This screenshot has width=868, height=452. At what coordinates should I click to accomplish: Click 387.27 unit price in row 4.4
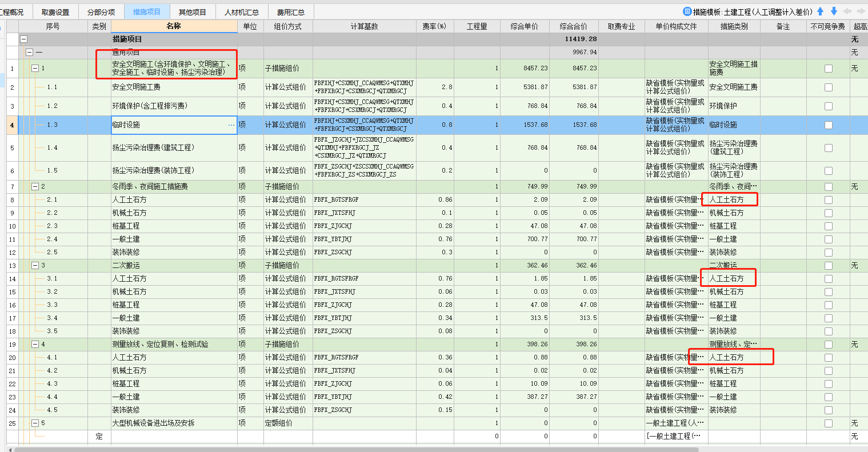click(x=525, y=397)
